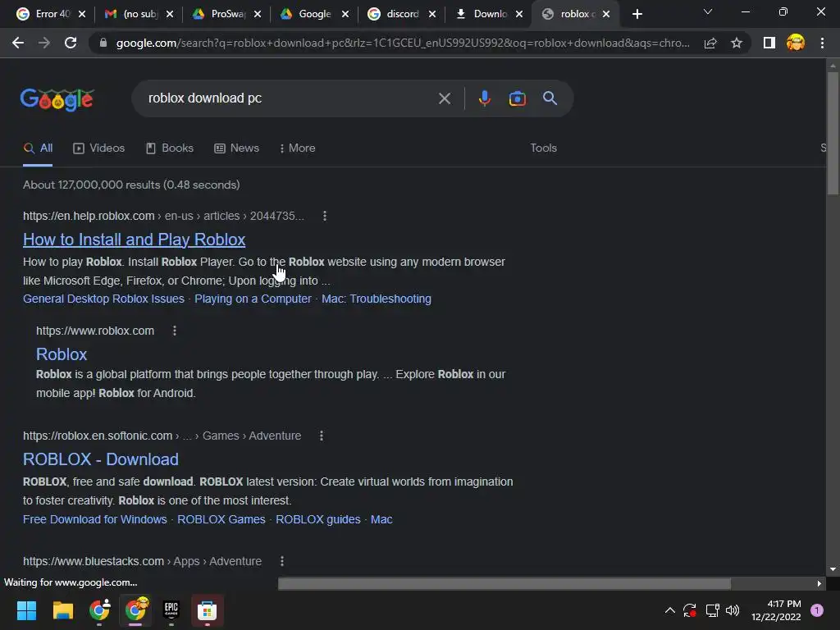Switch to the Videos results tab
Image resolution: width=840 pixels, height=630 pixels.
point(99,148)
